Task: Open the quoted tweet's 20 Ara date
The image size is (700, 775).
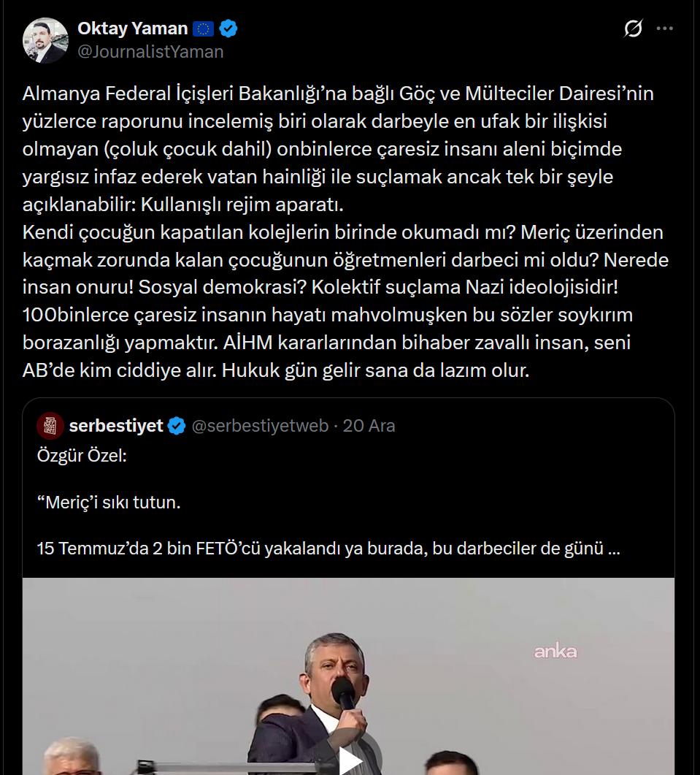Action: point(369,426)
